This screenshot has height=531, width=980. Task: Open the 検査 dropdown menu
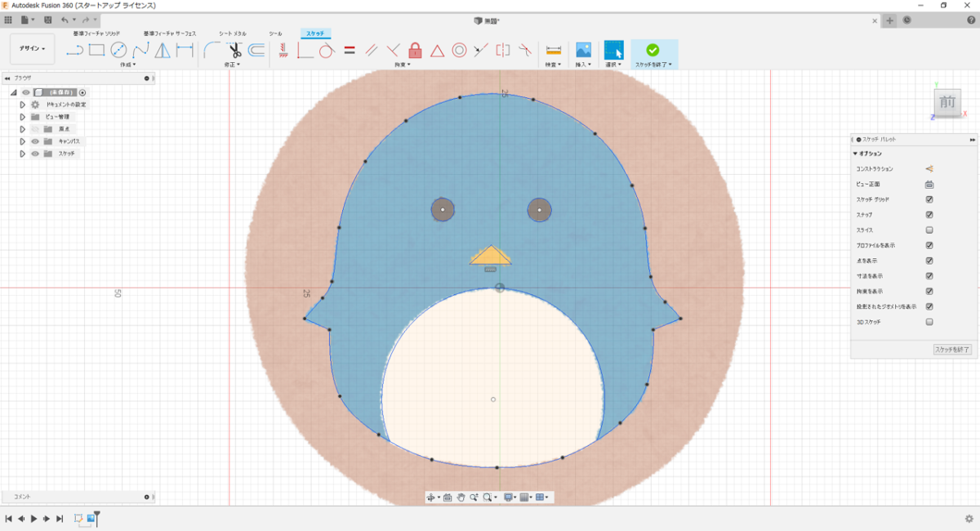tap(554, 64)
